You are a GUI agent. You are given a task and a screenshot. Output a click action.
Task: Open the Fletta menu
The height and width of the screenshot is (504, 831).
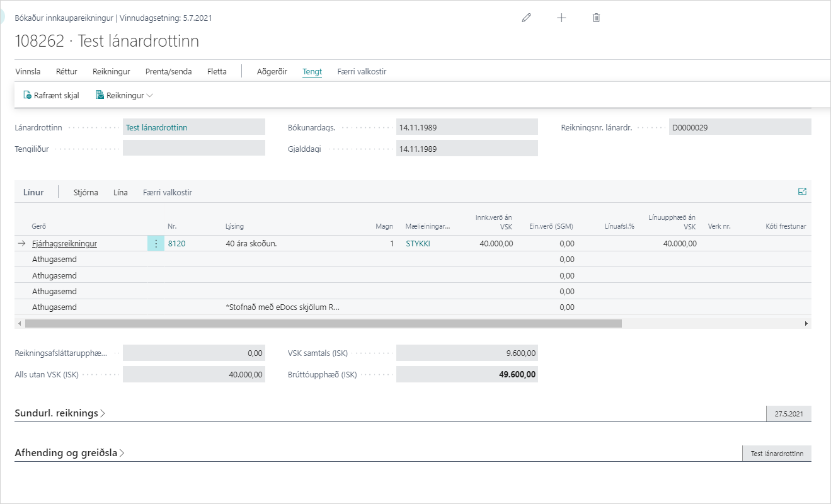217,72
